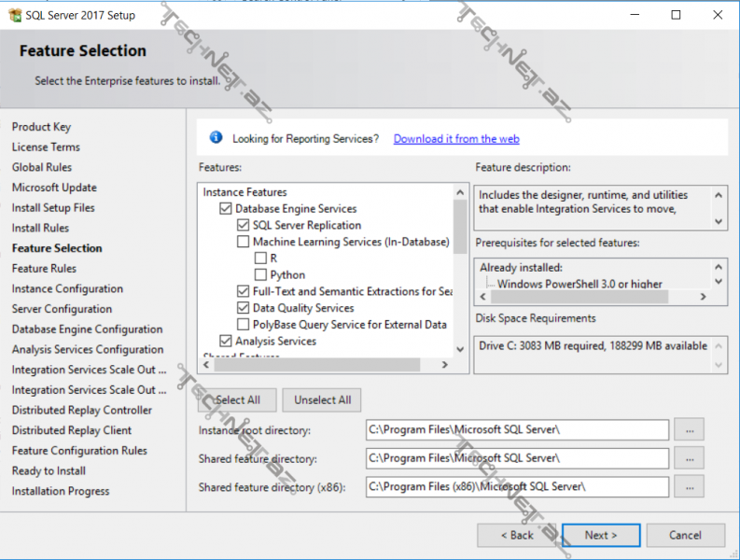Screen dimensions: 740x560
Task: Click the SQL Server Setup title bar icon
Action: [x=13, y=15]
